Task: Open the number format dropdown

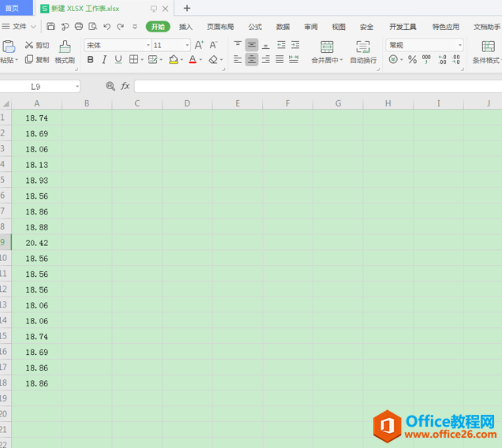Action: 460,45
